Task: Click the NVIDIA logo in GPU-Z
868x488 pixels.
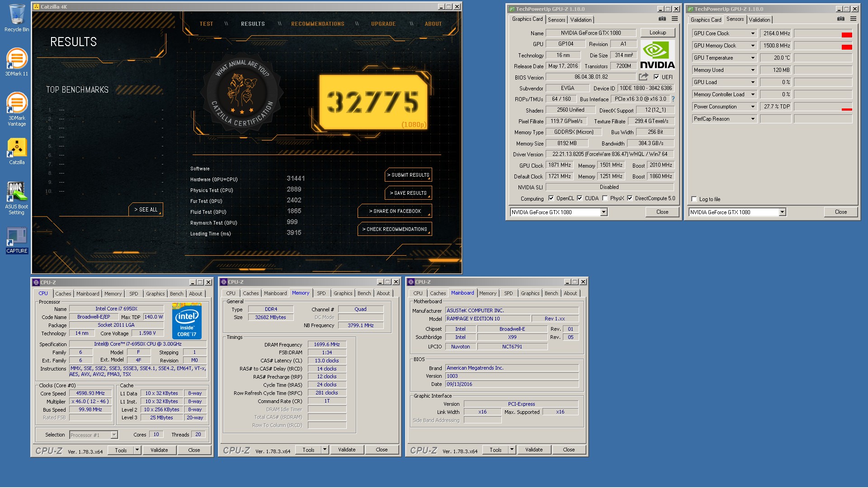Action: 657,55
